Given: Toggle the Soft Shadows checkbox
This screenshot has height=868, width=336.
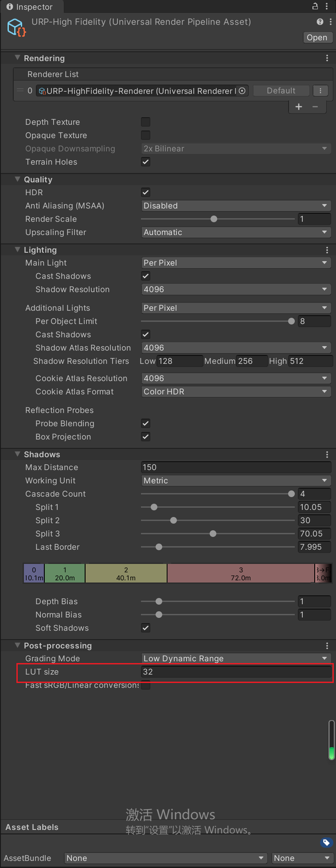Looking at the screenshot, I should click(146, 628).
